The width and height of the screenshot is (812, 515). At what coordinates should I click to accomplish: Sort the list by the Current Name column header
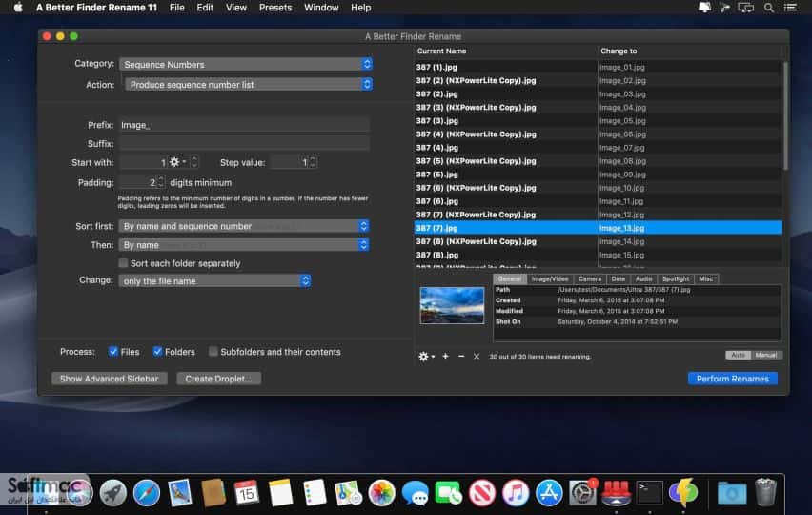click(505, 51)
